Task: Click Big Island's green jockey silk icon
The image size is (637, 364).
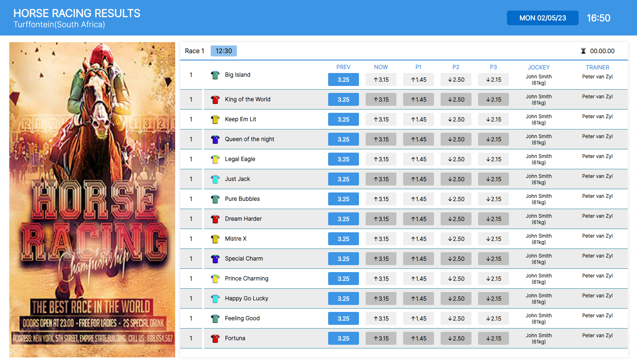Action: click(x=215, y=75)
